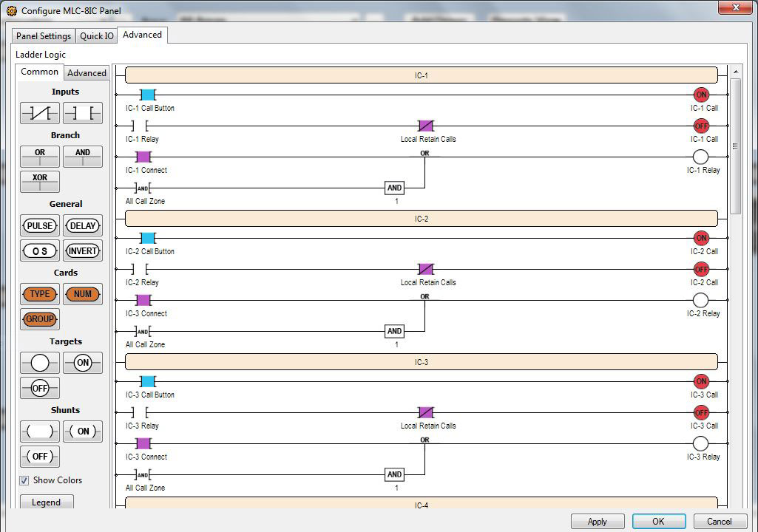758x532 pixels.
Task: Add an AND branch from palette
Action: (x=83, y=157)
